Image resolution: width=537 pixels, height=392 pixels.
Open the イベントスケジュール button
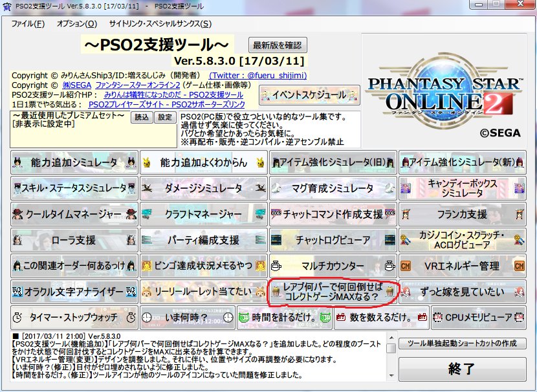(310, 95)
